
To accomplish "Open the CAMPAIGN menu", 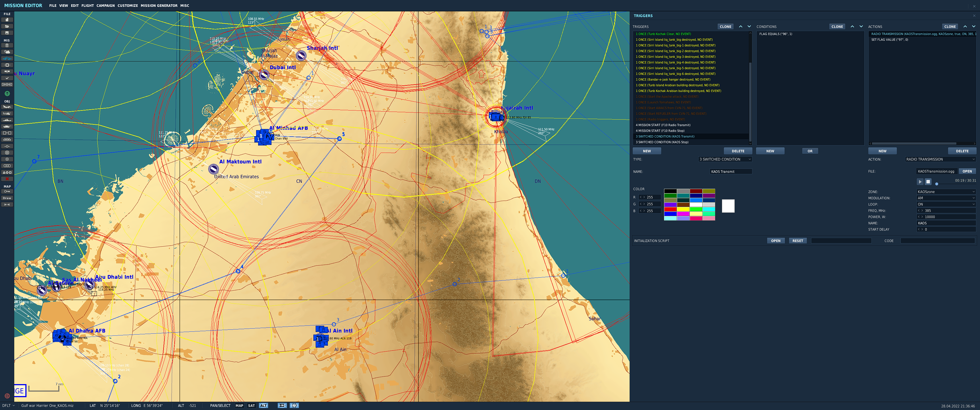I will pos(105,6).
